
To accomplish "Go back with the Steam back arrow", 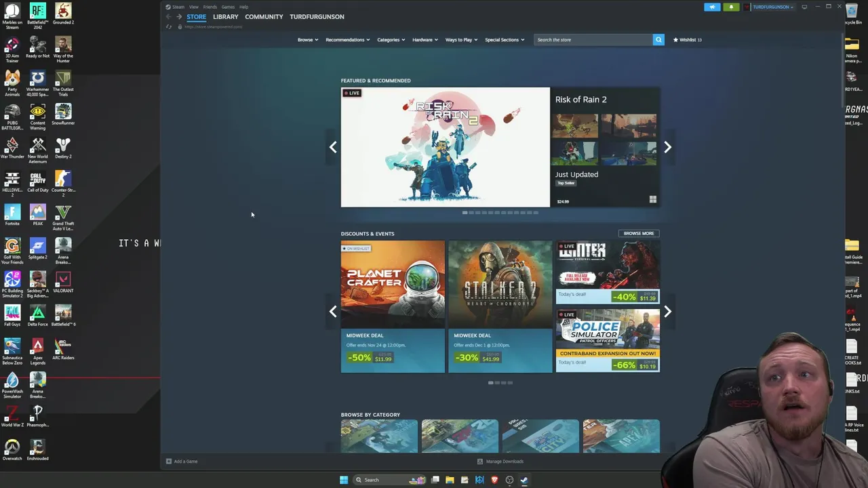I will click(x=169, y=17).
